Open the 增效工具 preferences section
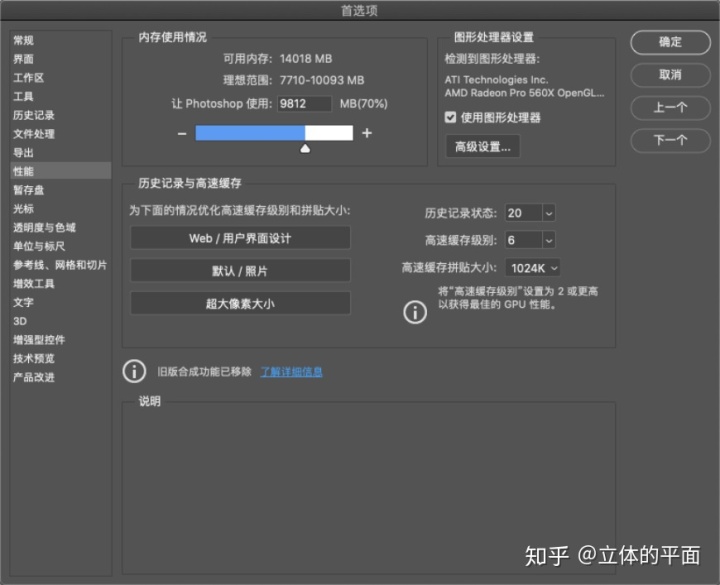This screenshot has width=720, height=585. coord(60,284)
